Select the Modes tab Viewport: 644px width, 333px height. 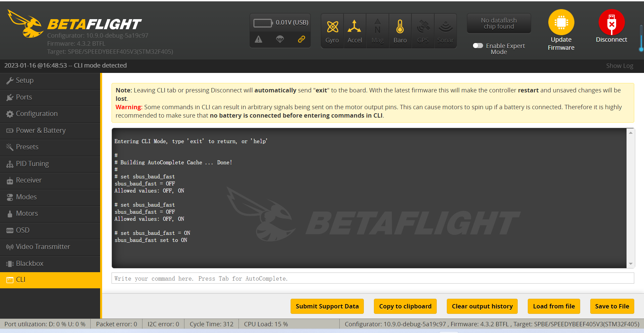point(50,197)
